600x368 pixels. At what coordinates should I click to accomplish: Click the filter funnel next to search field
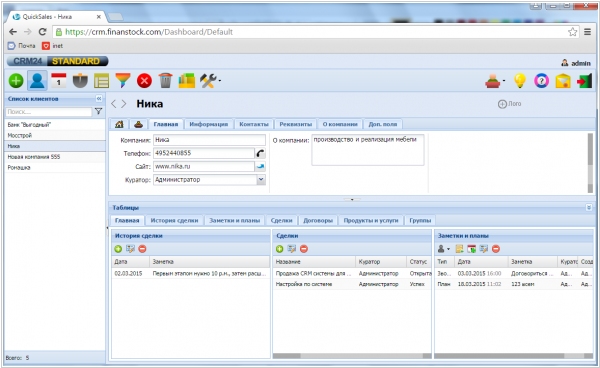coord(98,111)
